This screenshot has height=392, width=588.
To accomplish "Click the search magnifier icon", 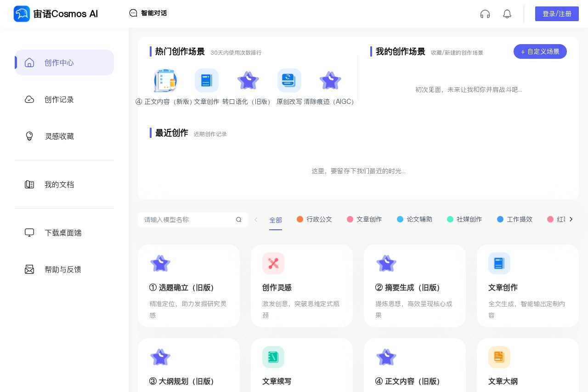I will 238,220.
